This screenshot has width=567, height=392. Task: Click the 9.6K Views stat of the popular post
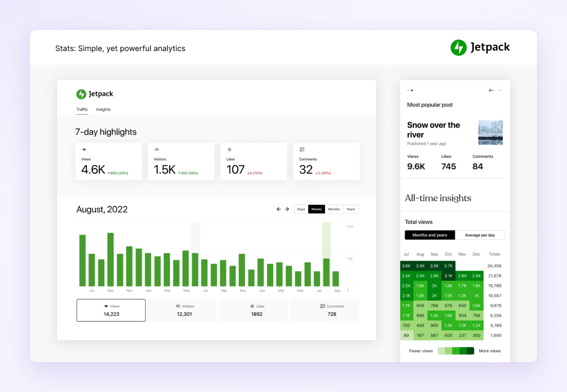pos(416,167)
